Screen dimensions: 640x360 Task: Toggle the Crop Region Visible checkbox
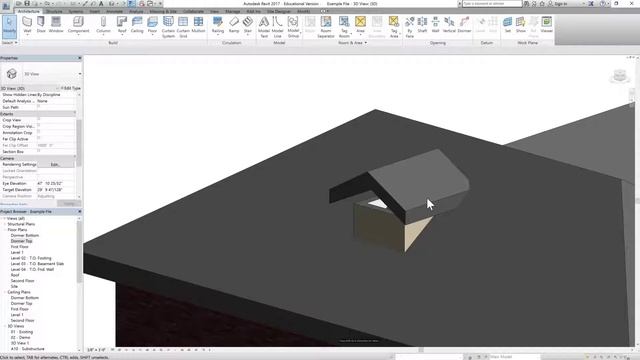point(39,126)
